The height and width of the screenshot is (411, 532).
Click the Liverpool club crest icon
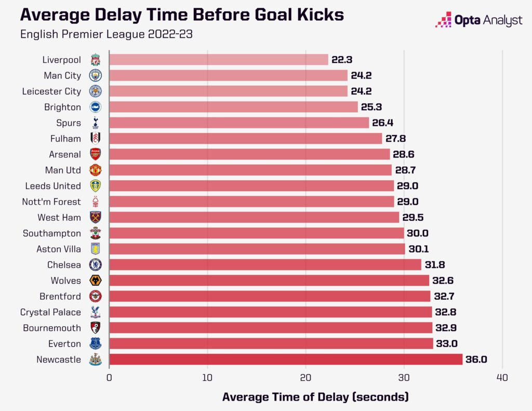pos(96,60)
